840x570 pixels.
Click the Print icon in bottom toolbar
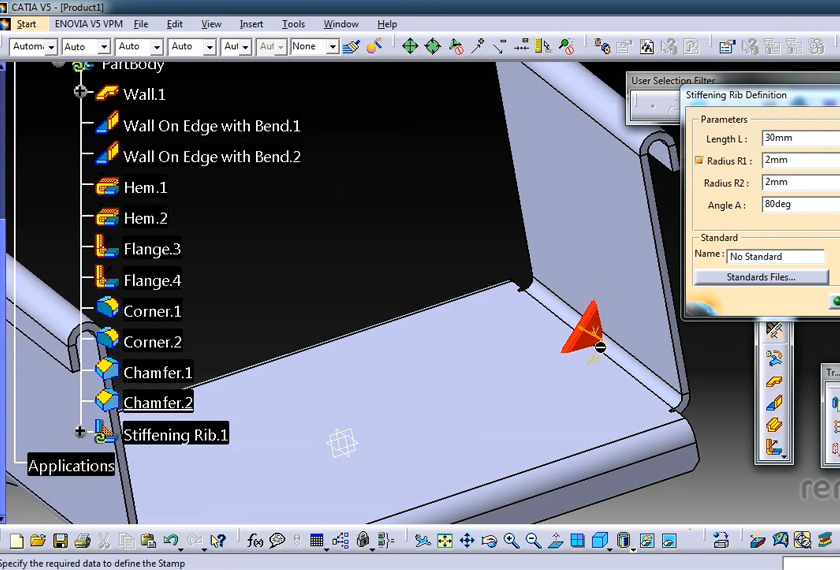[82, 541]
